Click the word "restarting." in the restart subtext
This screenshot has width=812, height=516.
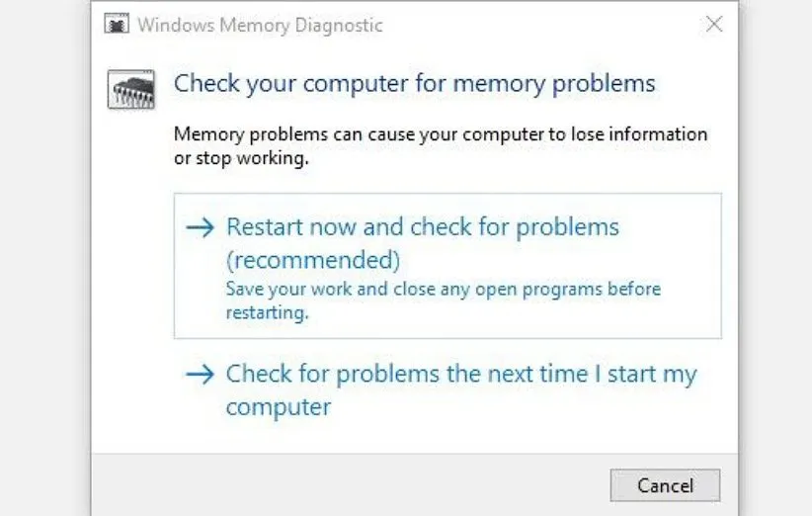click(267, 313)
